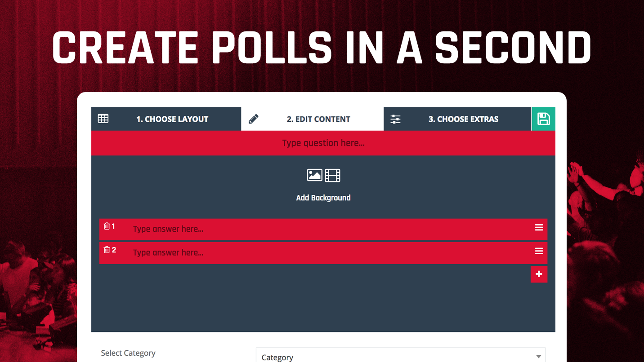Viewport: 644px width, 362px height.
Task: Click the Category dropdown arrow
Action: tap(538, 357)
